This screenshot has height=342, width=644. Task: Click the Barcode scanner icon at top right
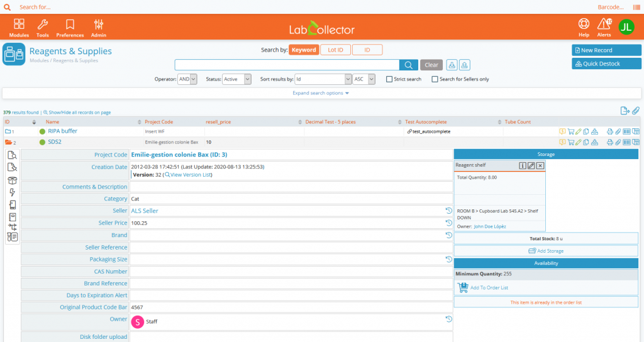tap(636, 7)
